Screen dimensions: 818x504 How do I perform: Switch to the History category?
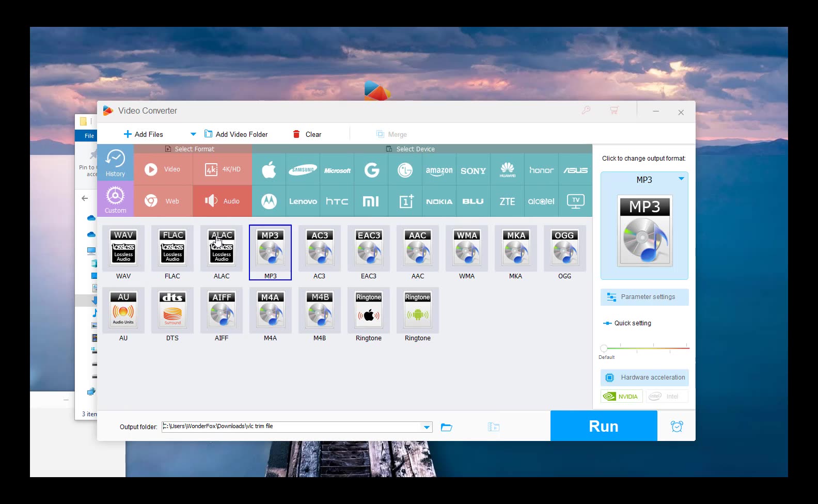pyautogui.click(x=115, y=163)
